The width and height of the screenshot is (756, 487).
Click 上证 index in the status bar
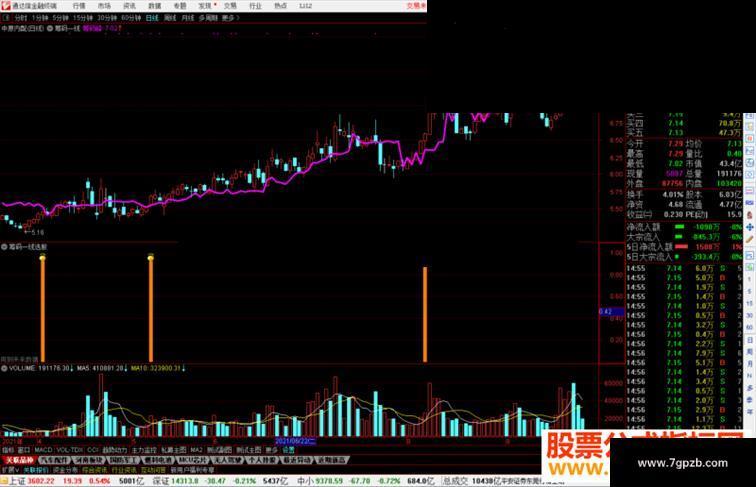click(18, 481)
